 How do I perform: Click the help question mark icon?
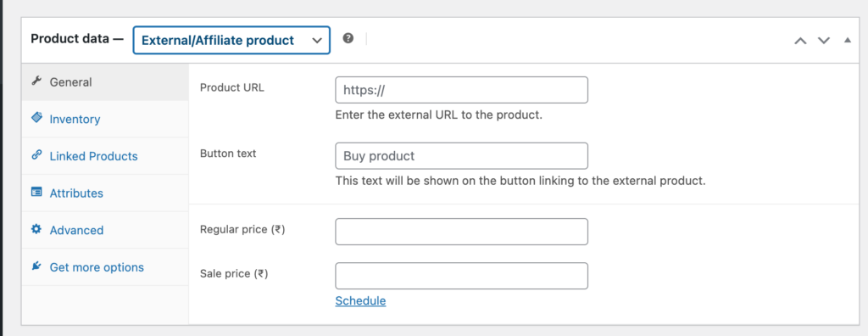click(x=348, y=38)
